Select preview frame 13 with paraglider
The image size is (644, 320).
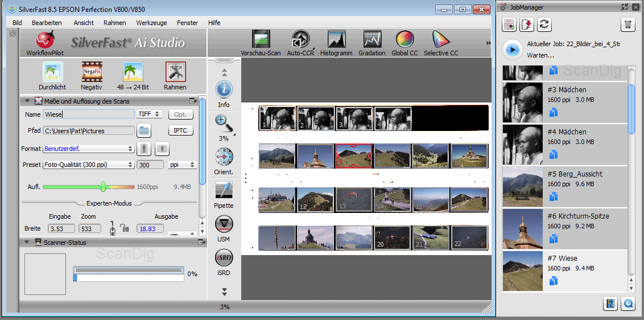point(353,200)
